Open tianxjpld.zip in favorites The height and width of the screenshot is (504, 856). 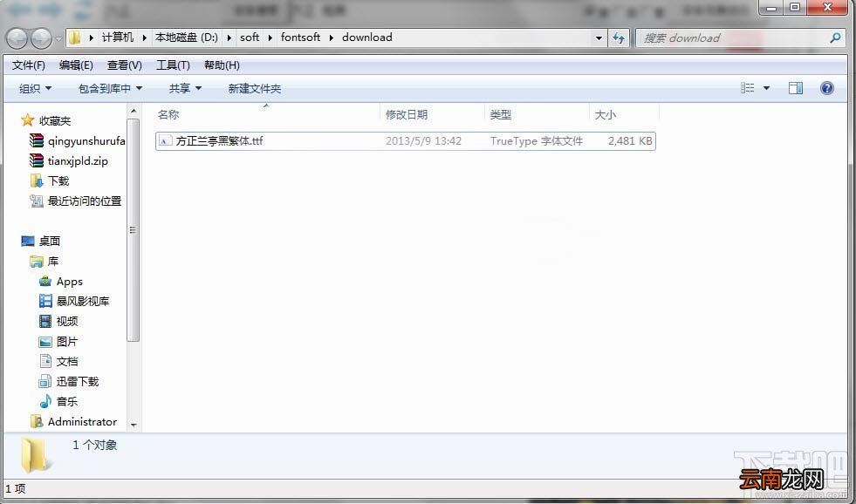(x=78, y=161)
